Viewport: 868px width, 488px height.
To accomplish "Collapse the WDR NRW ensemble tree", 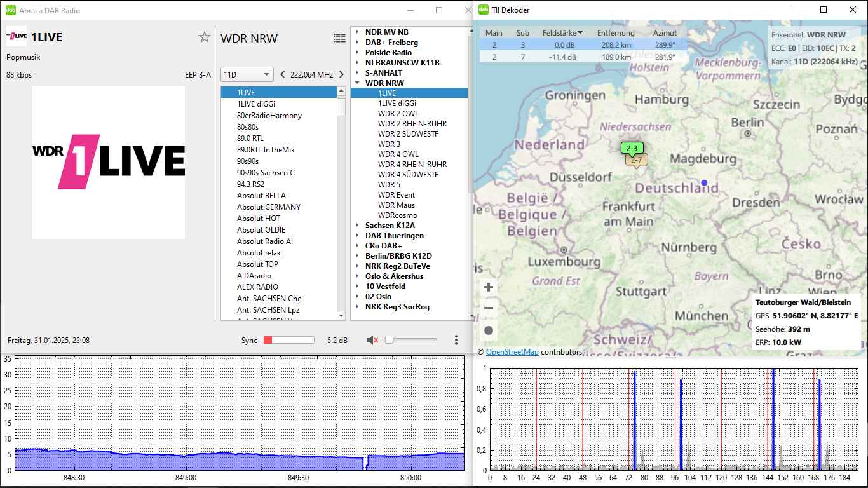I will point(357,83).
